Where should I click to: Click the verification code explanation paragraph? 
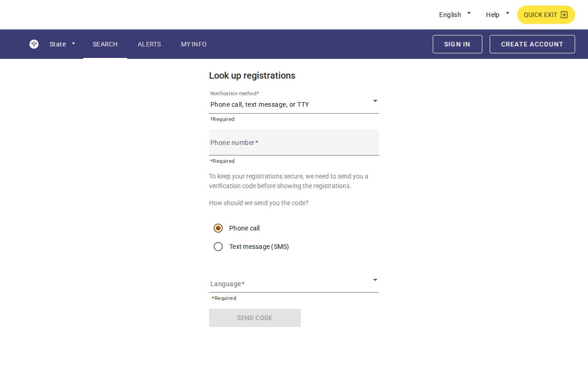pos(289,181)
